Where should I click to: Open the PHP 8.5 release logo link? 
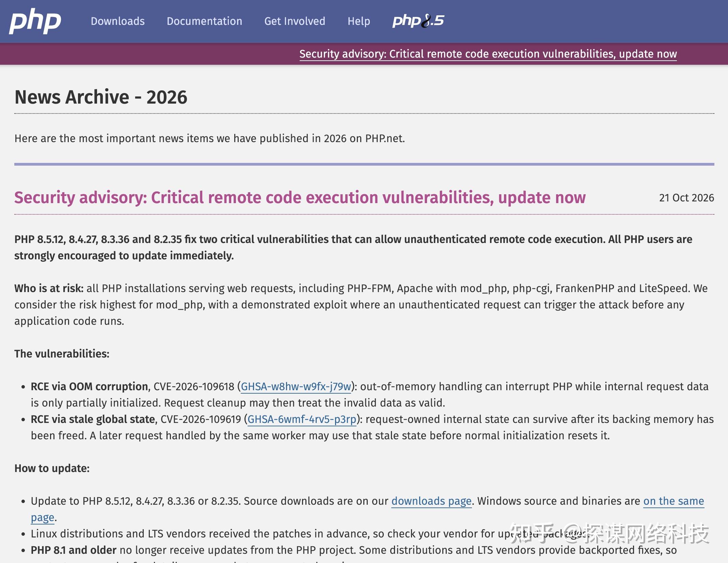418,21
